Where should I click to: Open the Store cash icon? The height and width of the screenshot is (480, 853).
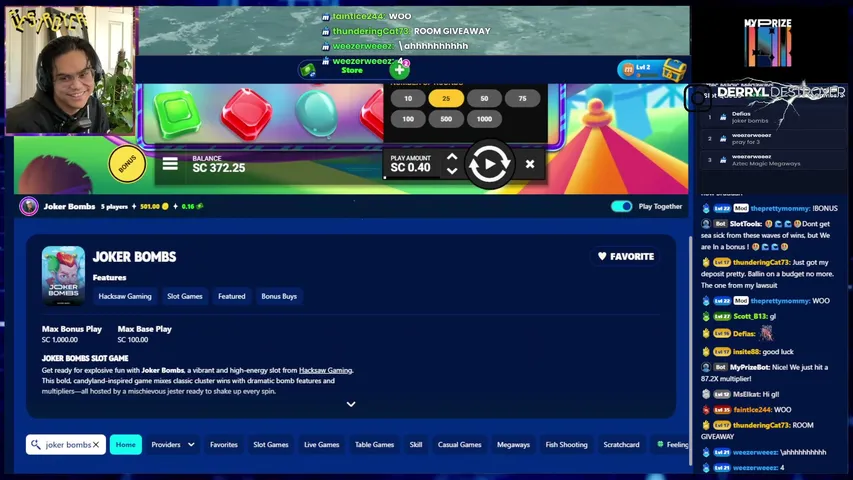coord(308,70)
